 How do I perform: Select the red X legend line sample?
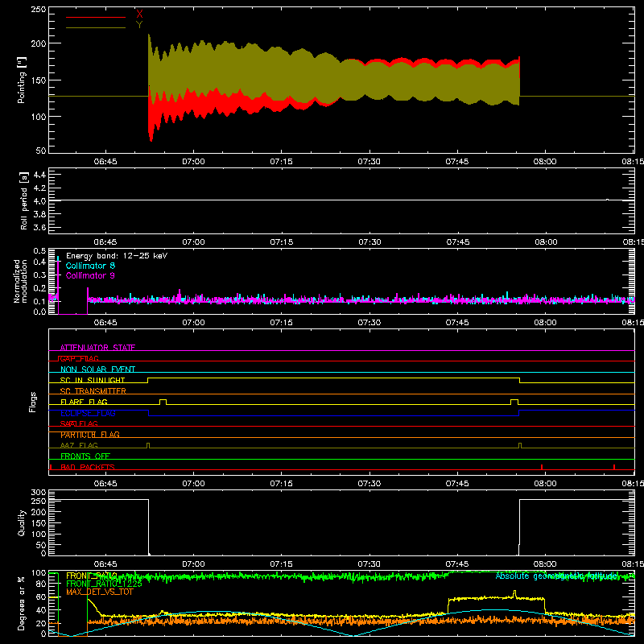point(96,17)
